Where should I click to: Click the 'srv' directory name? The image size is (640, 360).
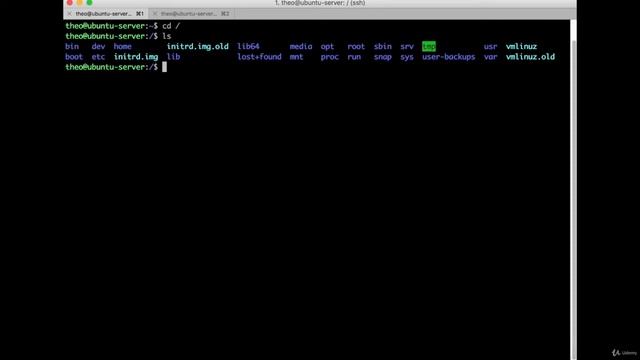point(407,47)
